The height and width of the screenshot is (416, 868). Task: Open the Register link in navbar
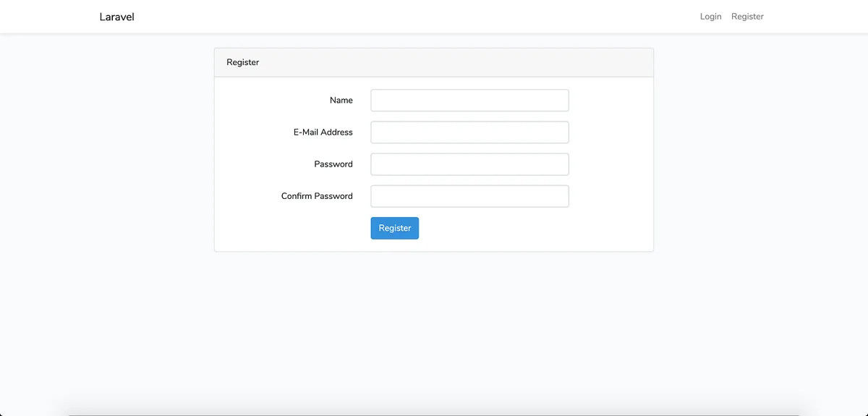coord(747,17)
